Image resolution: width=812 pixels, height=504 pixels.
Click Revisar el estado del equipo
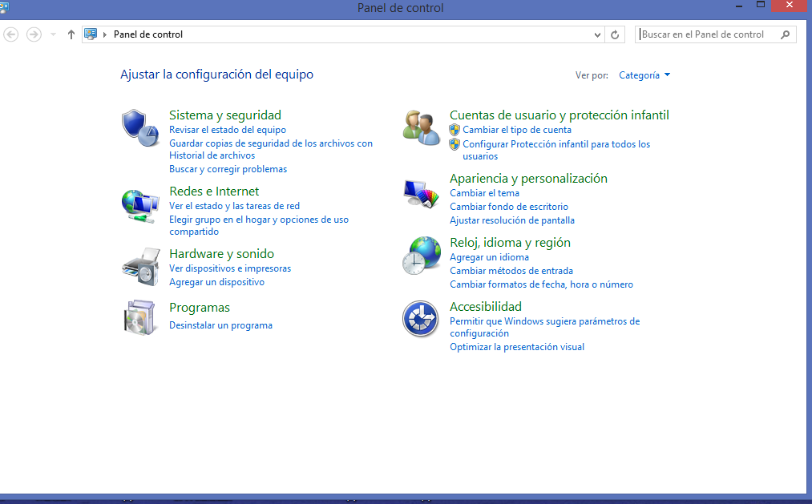tap(228, 130)
